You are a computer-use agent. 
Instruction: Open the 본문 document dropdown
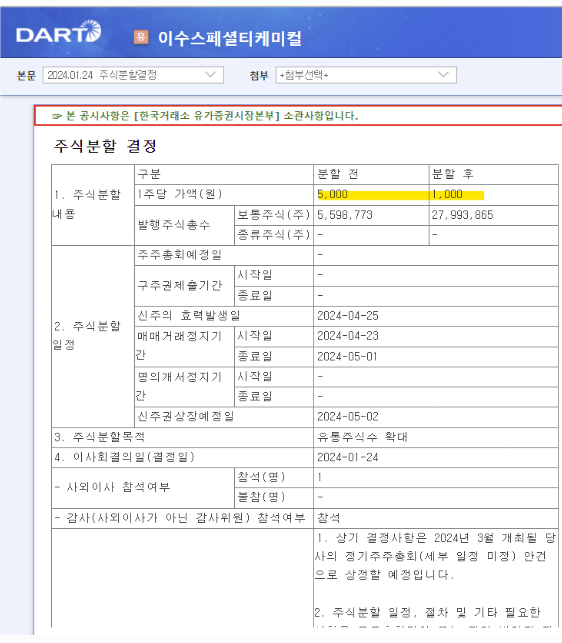(133, 75)
